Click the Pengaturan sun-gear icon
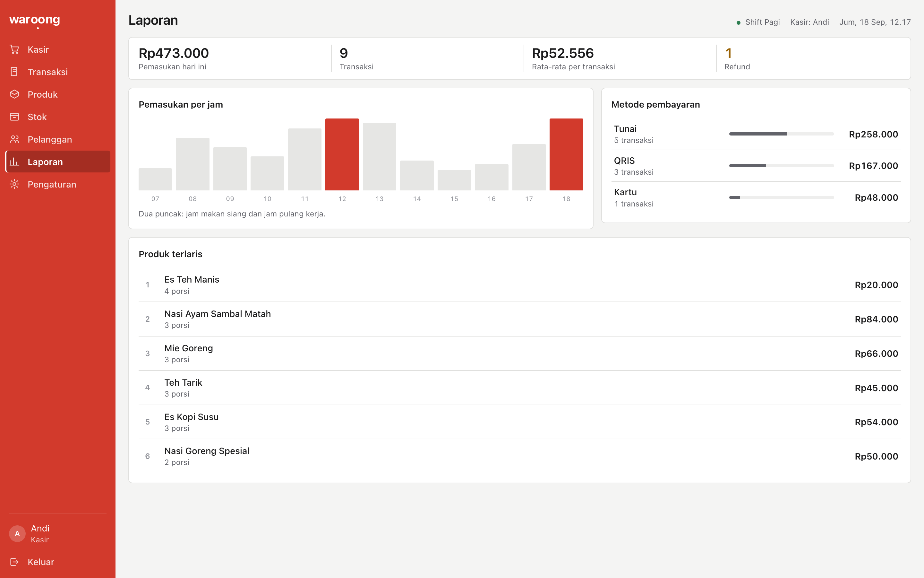 point(14,184)
